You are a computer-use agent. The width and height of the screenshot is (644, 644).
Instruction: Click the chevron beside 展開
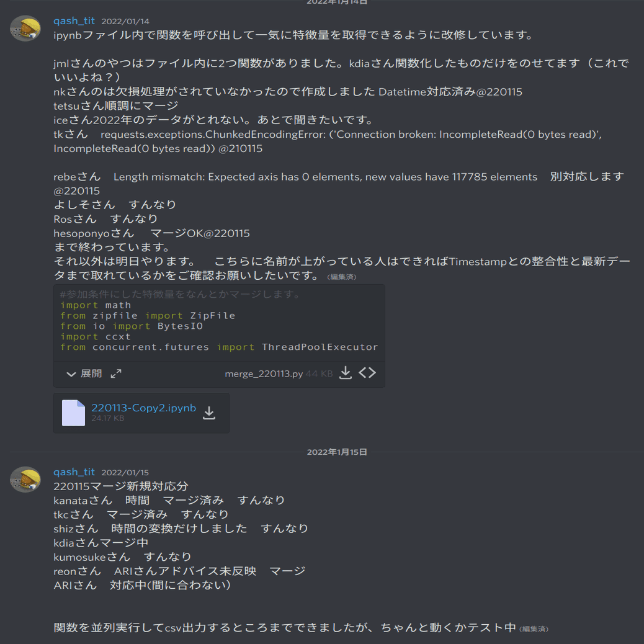tap(71, 373)
